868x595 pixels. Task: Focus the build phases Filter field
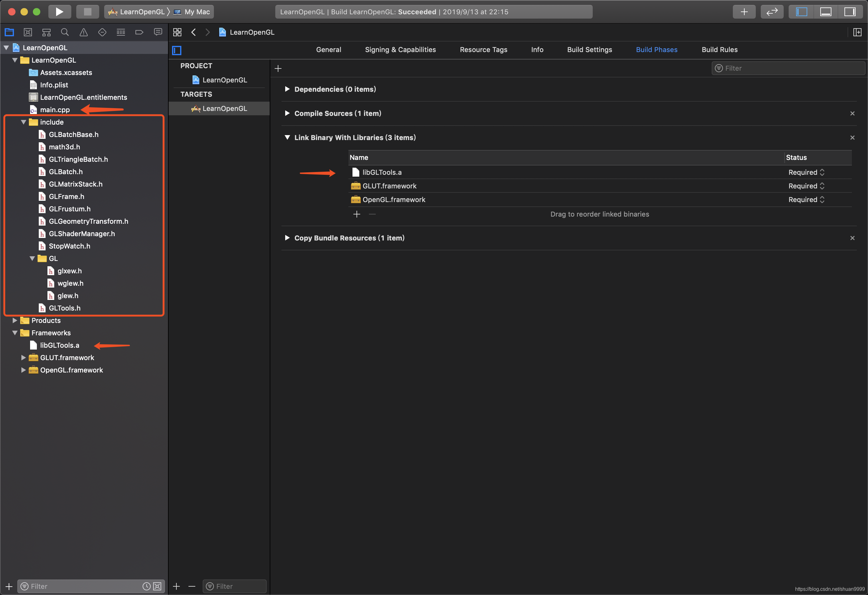[x=788, y=68]
